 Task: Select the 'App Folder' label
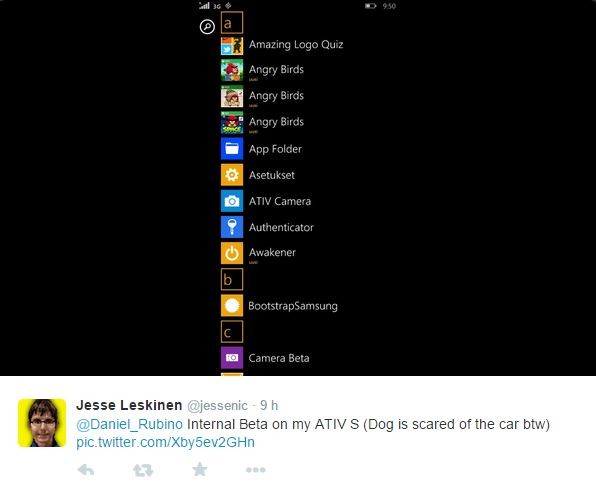[x=275, y=149]
